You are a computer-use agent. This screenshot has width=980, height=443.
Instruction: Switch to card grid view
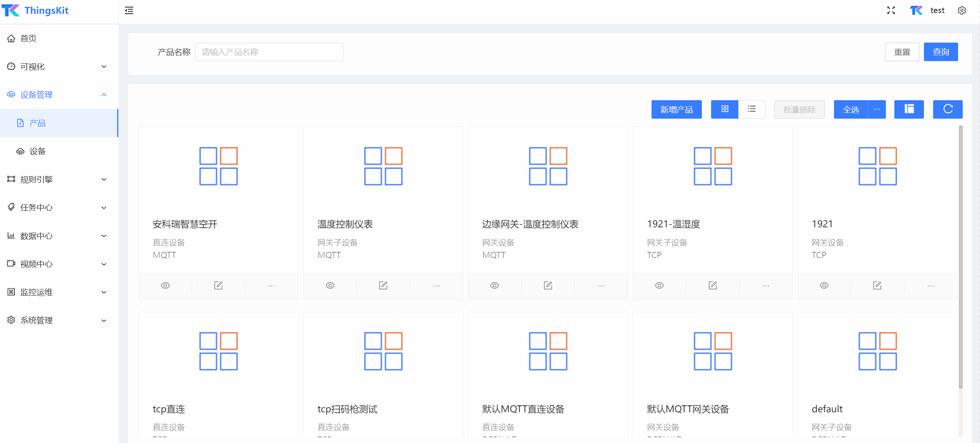point(725,109)
